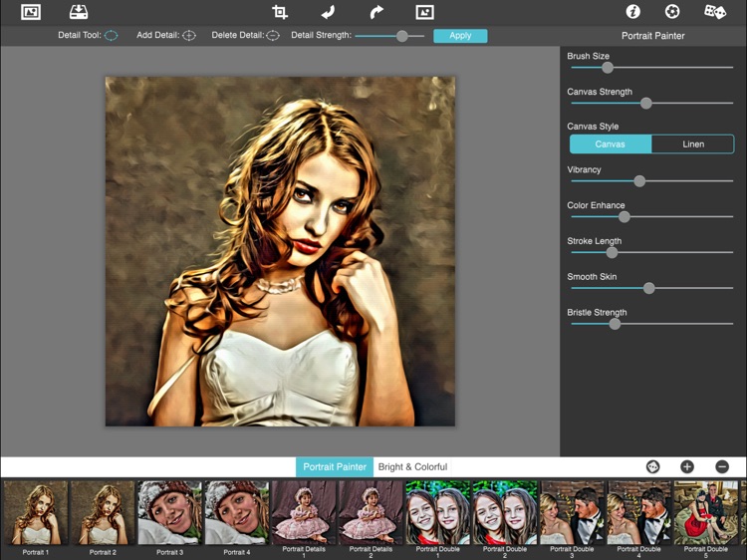
Task: Select the Portrait 3 preset thumbnail
Action: 170,513
